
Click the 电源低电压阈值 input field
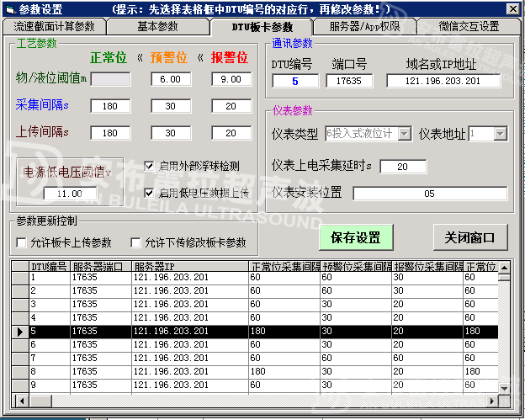pos(69,194)
